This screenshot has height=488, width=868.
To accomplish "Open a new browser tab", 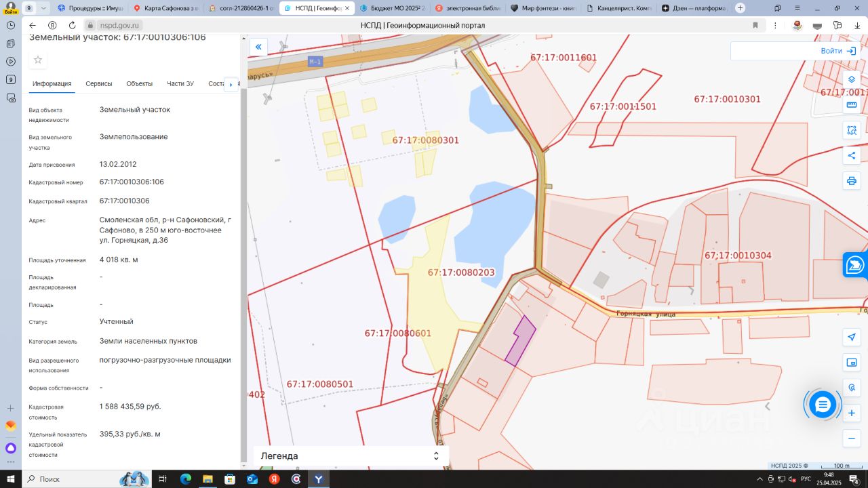I will tap(740, 8).
